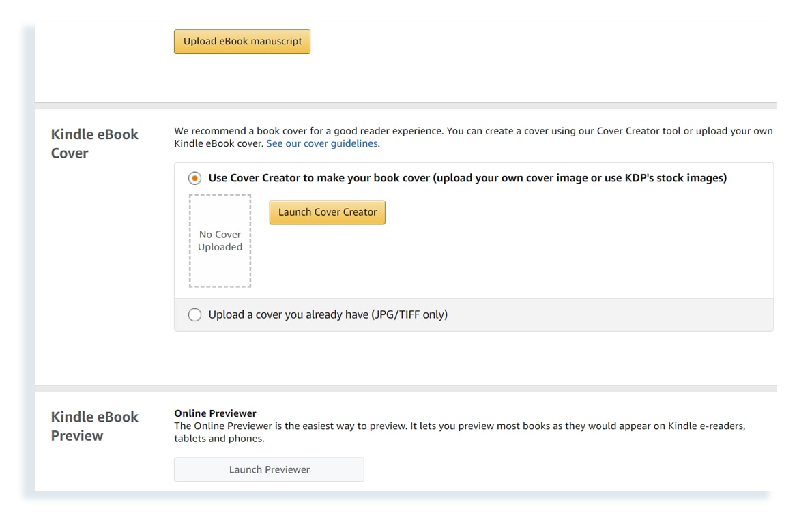Viewport: 812px width, 513px height.
Task: Click the Upload eBook manuscript button
Action: click(242, 42)
